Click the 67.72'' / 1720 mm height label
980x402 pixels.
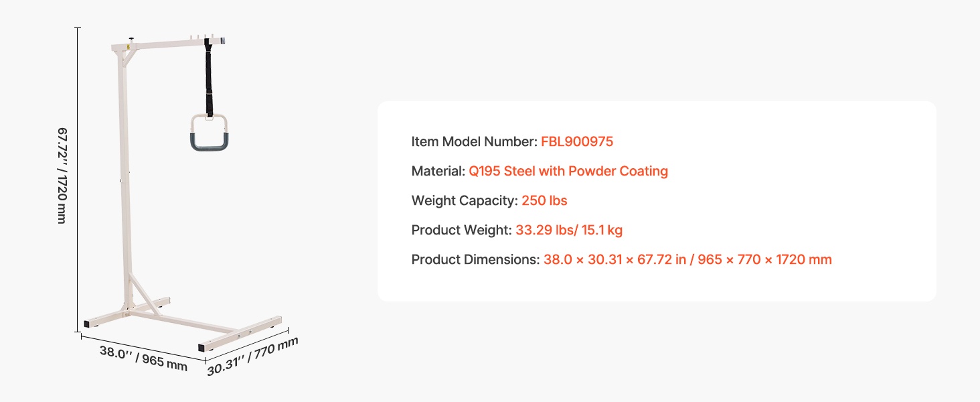point(62,176)
